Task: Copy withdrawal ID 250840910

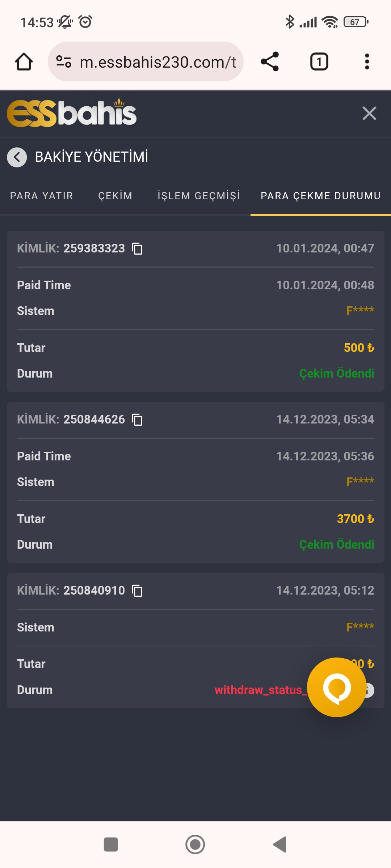Action: pos(137,591)
